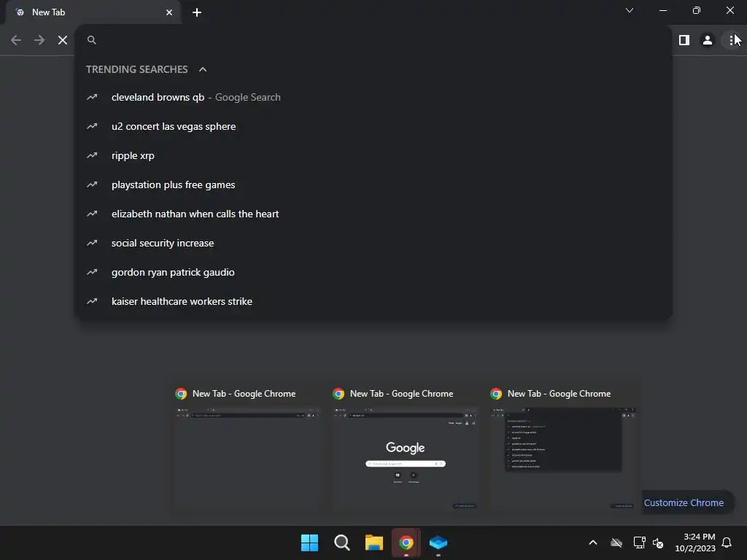This screenshot has width=747, height=560.
Task: Open the tab search dropdown
Action: pyautogui.click(x=630, y=10)
